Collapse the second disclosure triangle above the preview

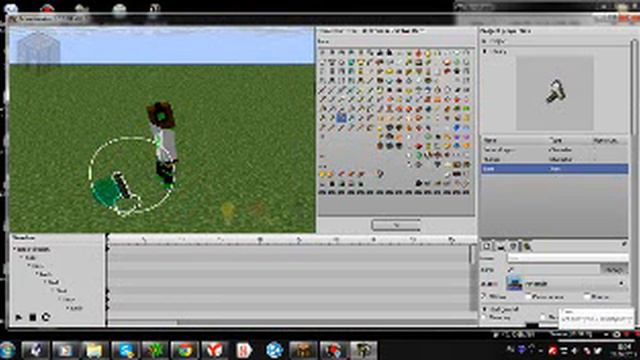point(485,51)
